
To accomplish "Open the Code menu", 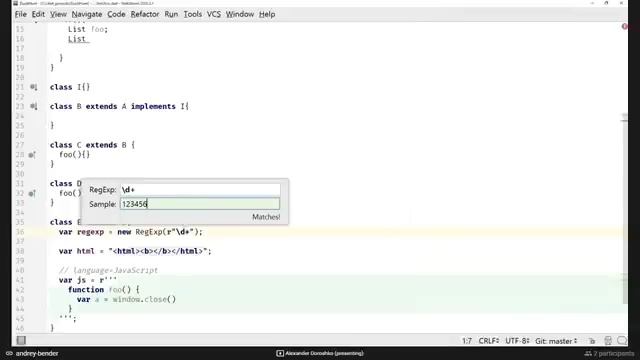I will point(116,14).
